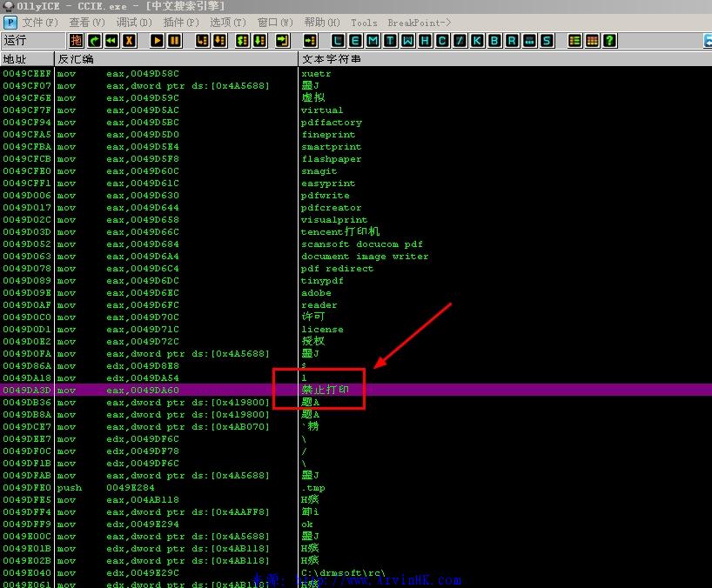Open the 选项(T) menu
The image size is (712, 588).
[228, 23]
